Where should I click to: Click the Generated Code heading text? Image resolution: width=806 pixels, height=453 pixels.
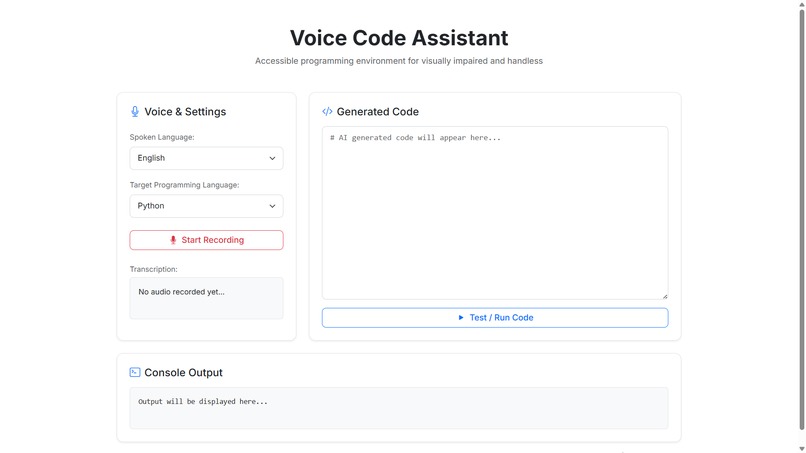[378, 112]
